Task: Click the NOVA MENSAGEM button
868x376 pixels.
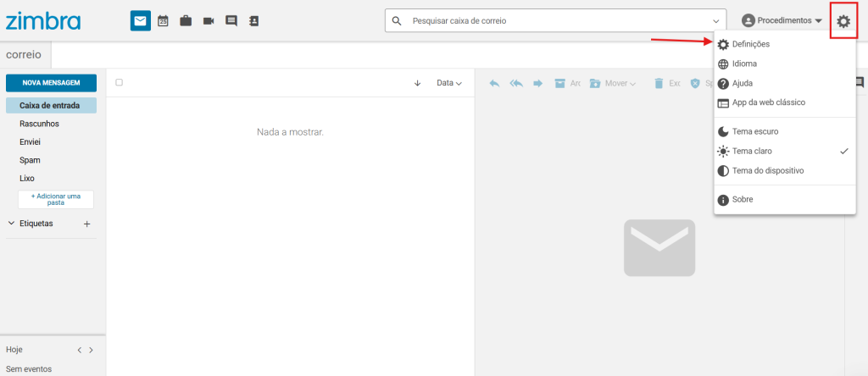Action: coord(51,83)
